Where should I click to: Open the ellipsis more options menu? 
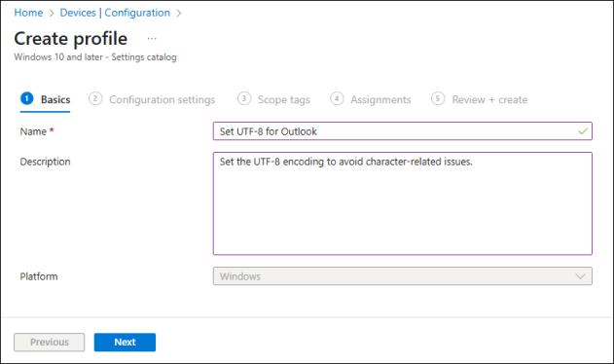(152, 38)
